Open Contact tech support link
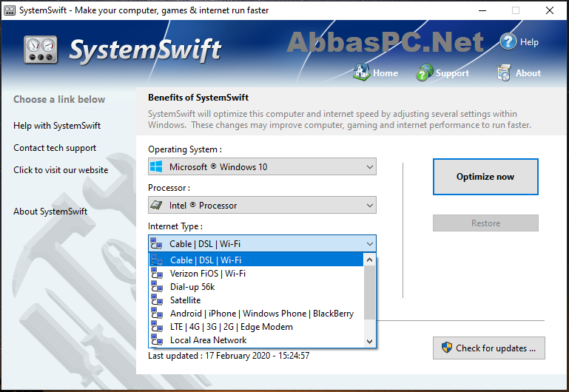This screenshot has height=392, width=569. click(x=55, y=148)
